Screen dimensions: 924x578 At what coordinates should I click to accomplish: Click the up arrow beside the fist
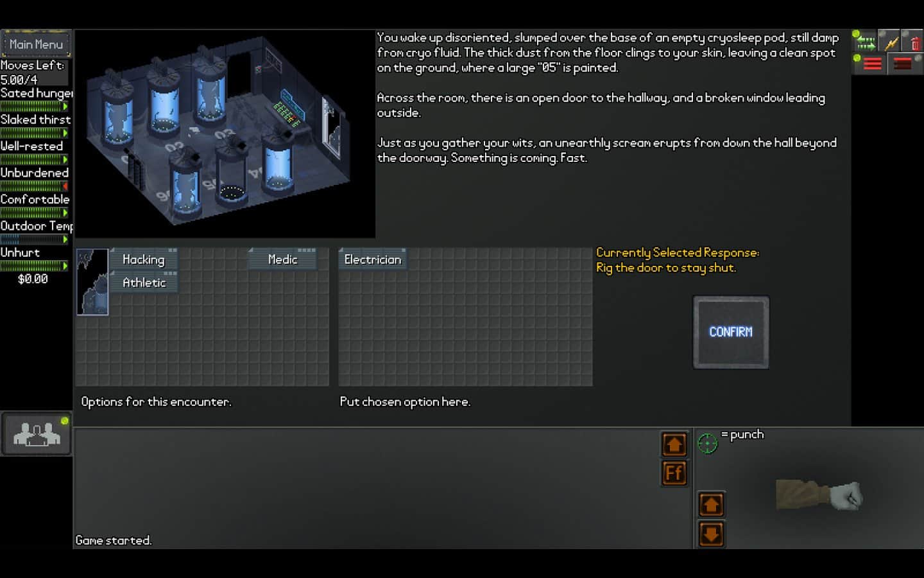(710, 505)
